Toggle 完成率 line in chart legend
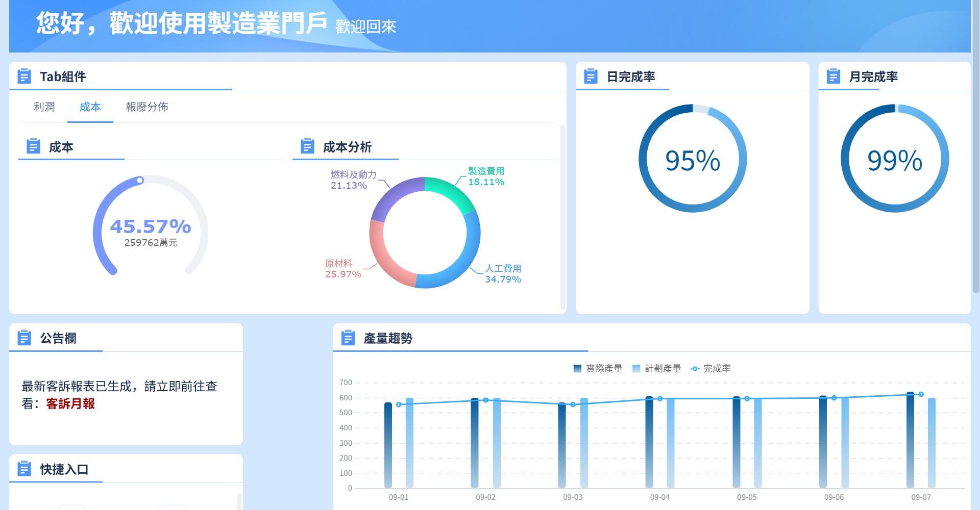The height and width of the screenshot is (510, 980). [x=710, y=368]
